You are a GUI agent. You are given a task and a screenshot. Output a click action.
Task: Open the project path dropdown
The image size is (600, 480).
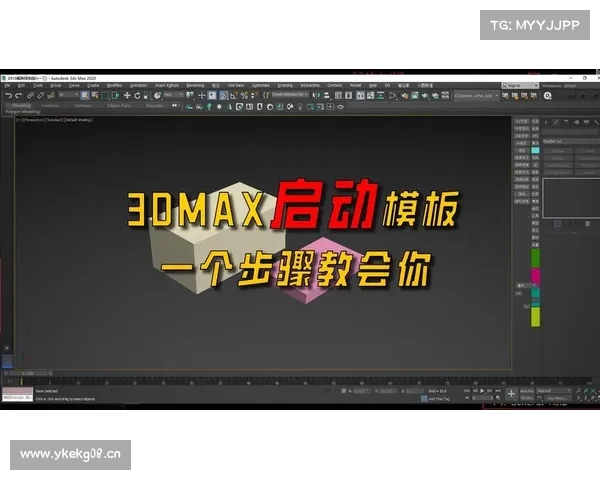[x=476, y=95]
